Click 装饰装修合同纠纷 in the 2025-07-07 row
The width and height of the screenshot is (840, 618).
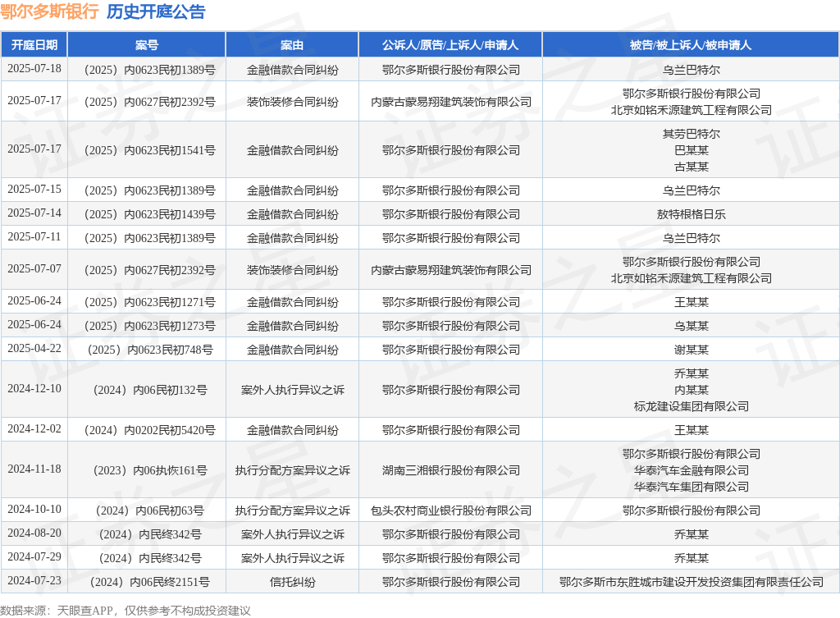292,269
